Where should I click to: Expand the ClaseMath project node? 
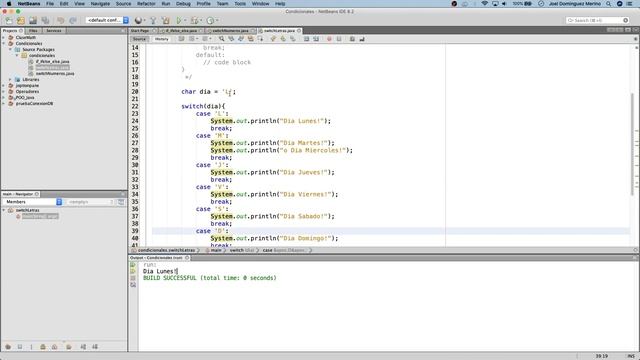pos(4,38)
